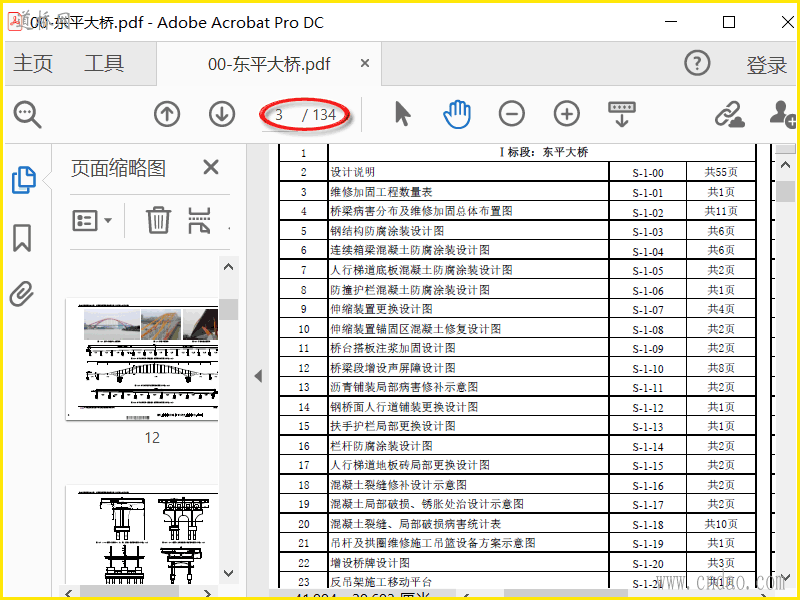Open page thumbnails panel icon in sidebar
This screenshot has height=600, width=800.
[23, 180]
